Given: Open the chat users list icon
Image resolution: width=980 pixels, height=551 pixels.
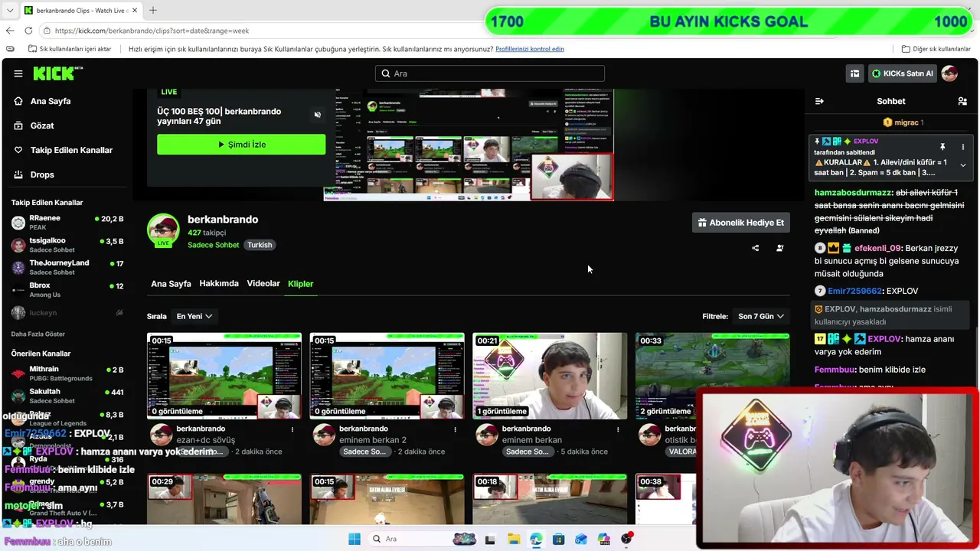Looking at the screenshot, I should [962, 101].
